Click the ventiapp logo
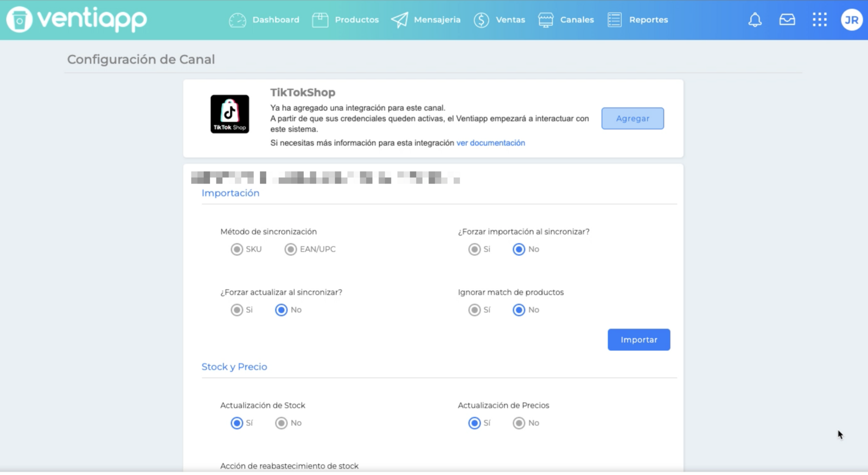The width and height of the screenshot is (868, 475). pyautogui.click(x=76, y=20)
